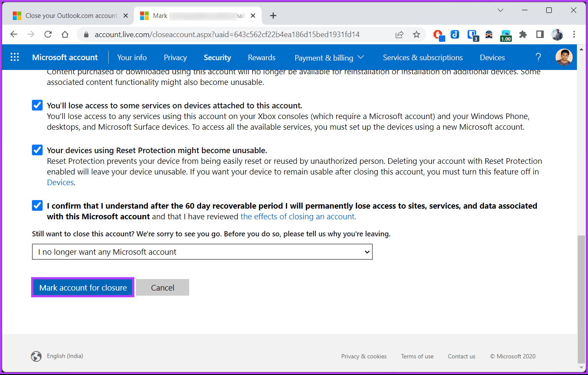
Task: Close the 'Mark' tab
Action: click(x=253, y=16)
